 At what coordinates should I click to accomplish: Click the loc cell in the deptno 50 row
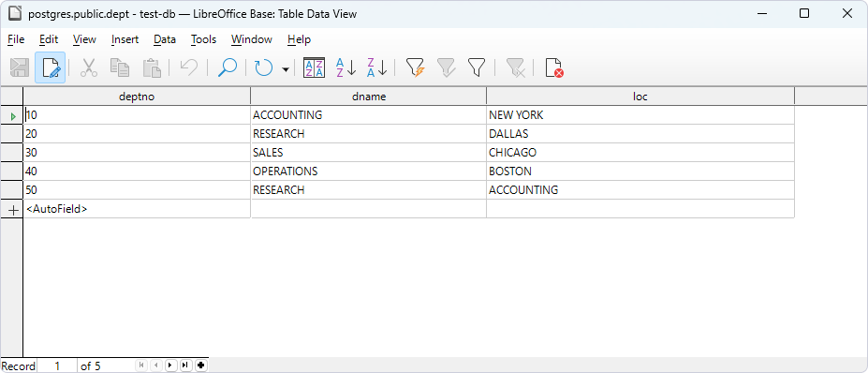point(640,190)
